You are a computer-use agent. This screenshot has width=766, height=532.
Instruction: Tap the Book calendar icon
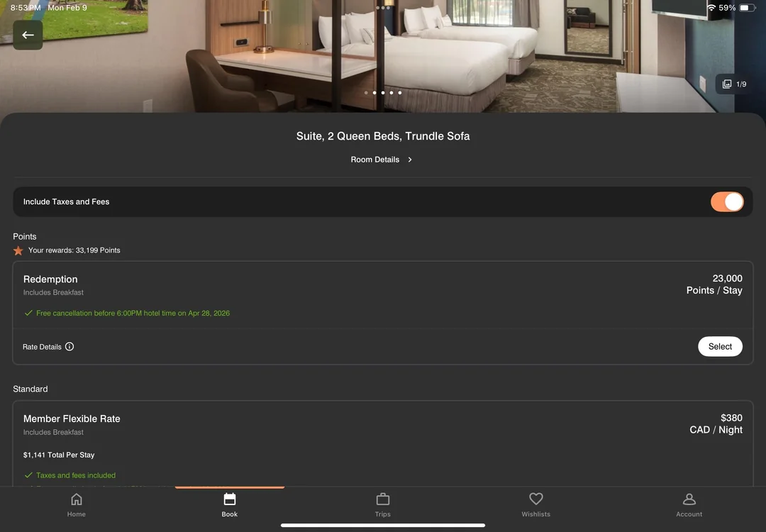coord(230,499)
